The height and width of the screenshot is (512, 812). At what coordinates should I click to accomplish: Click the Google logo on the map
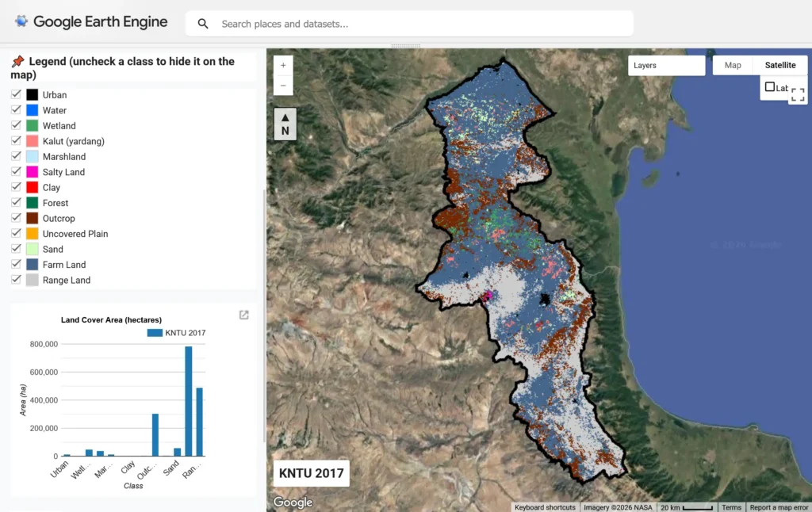click(x=293, y=502)
